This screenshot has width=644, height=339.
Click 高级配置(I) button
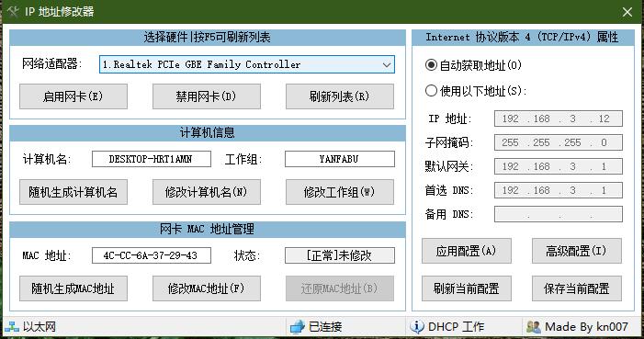[x=577, y=251]
